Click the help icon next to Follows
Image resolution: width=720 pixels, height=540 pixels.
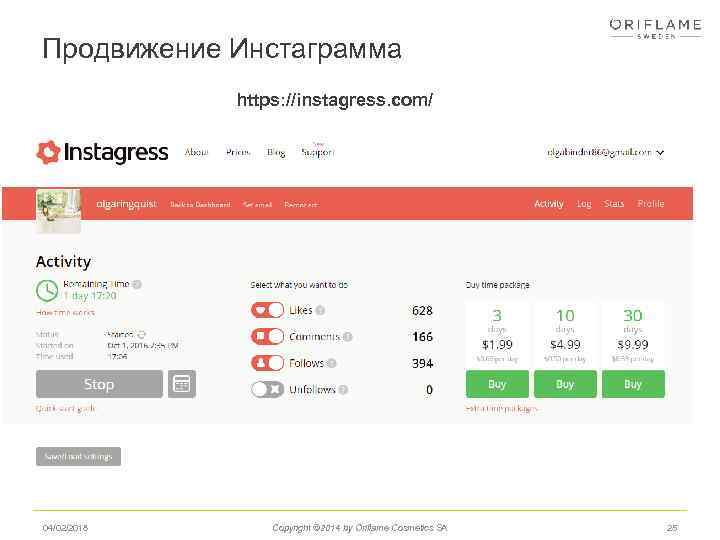pos(332,363)
